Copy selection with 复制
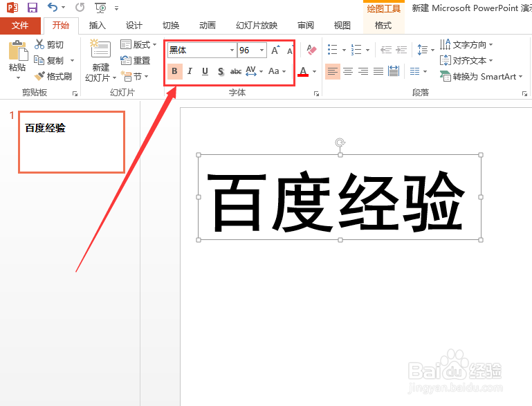532x406 pixels. pyautogui.click(x=49, y=60)
